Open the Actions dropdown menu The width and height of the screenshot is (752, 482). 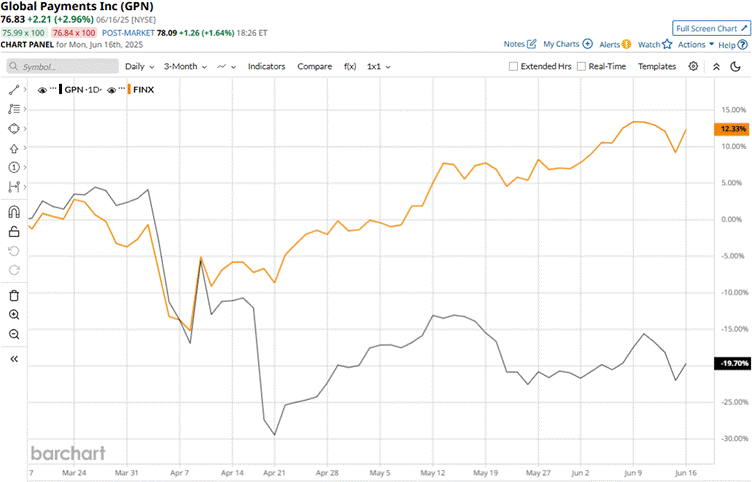tap(696, 44)
